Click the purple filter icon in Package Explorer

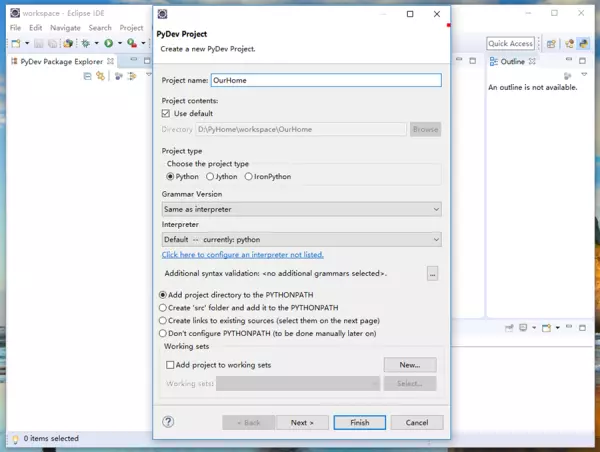[119, 76]
